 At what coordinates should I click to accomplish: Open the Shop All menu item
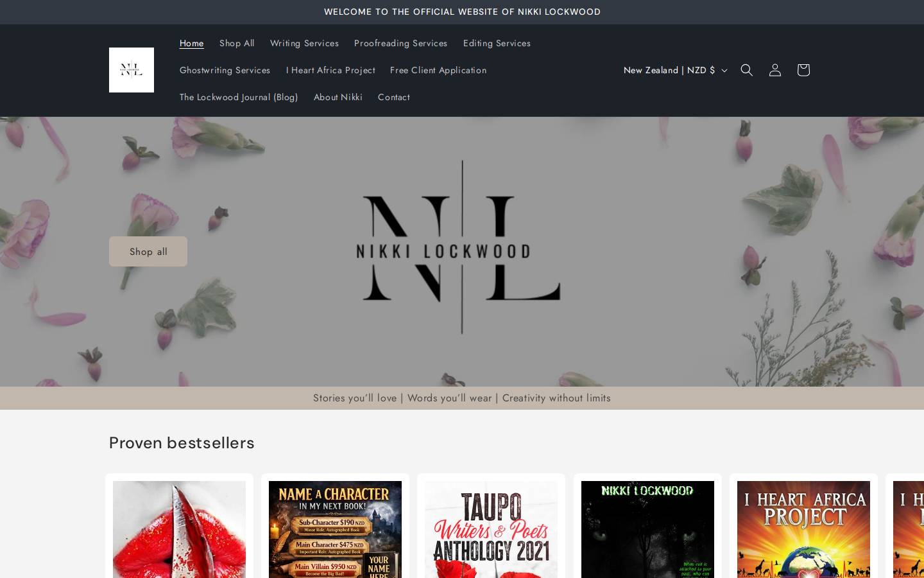pos(237,43)
